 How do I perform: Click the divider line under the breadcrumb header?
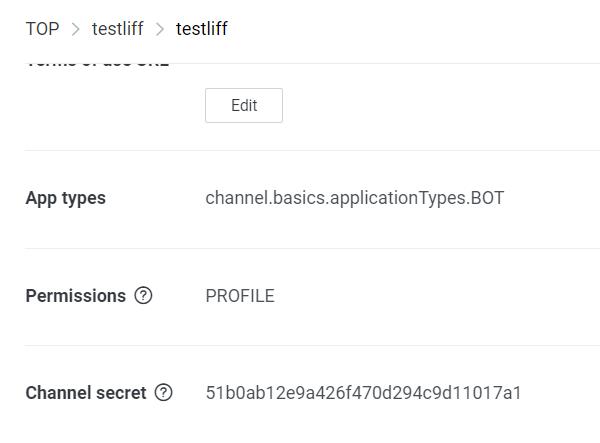tap(312, 63)
